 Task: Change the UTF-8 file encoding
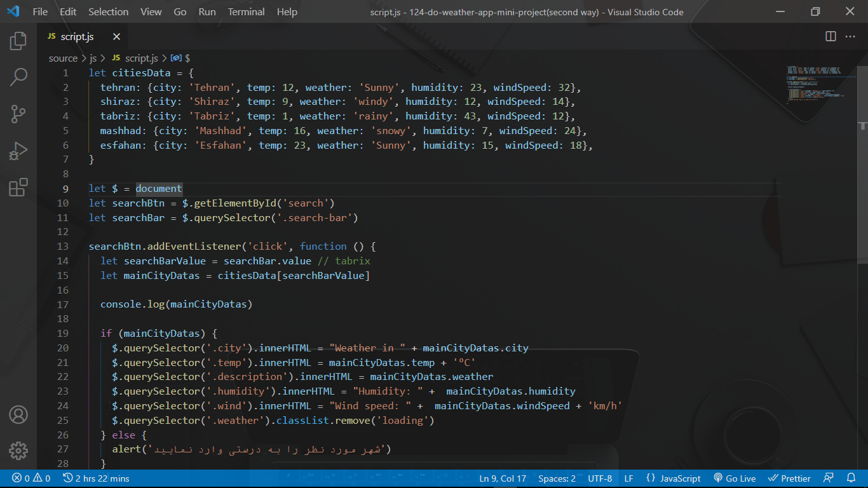coord(600,478)
